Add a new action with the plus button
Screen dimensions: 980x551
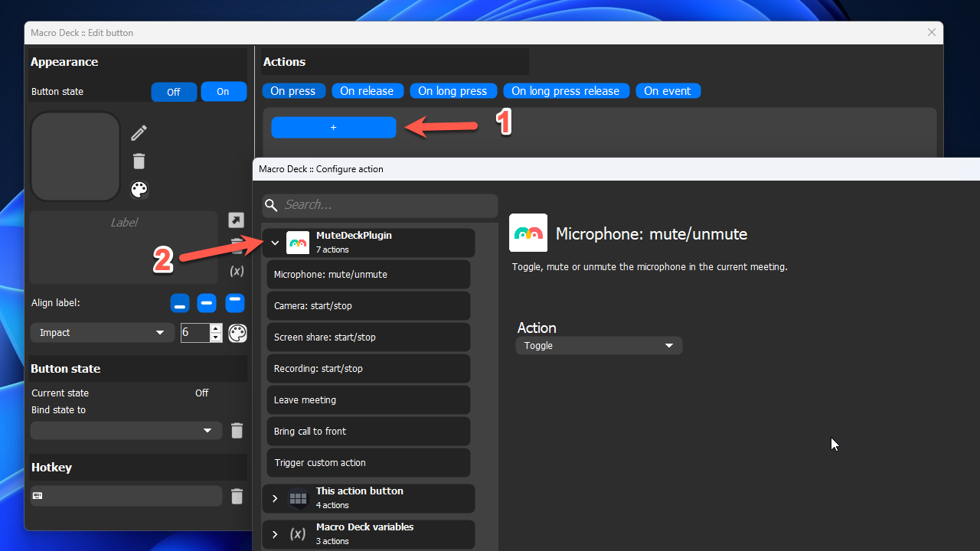[334, 128]
